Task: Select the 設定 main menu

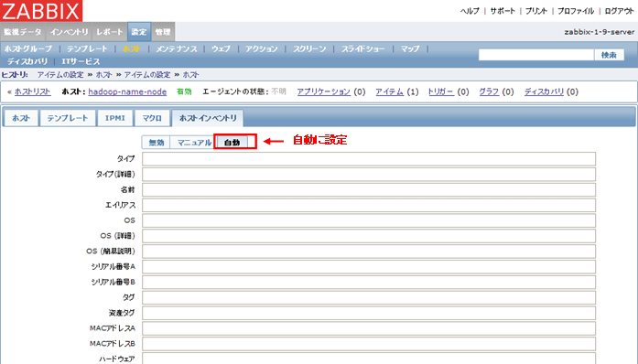Action: (139, 32)
